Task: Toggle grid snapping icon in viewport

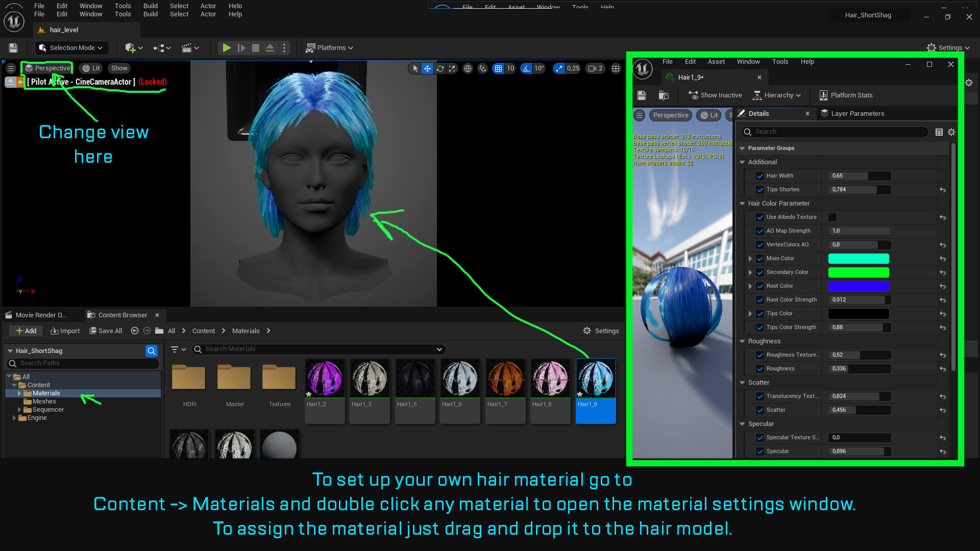Action: [498, 68]
